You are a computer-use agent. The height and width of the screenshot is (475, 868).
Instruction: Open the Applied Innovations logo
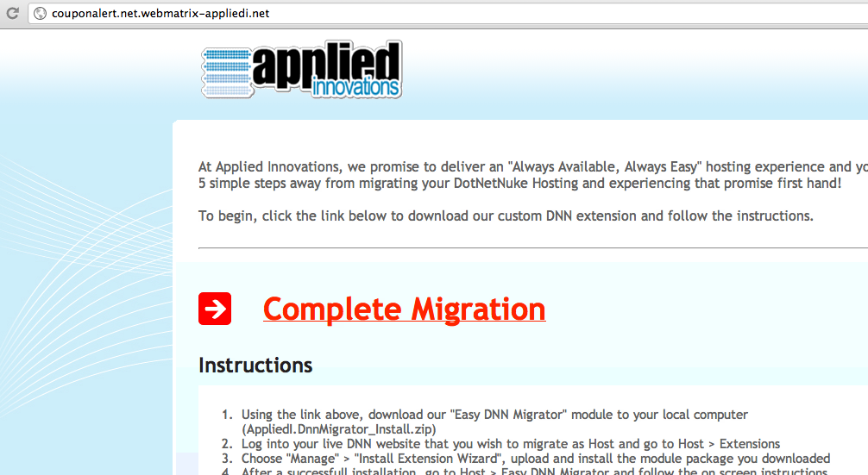click(301, 70)
